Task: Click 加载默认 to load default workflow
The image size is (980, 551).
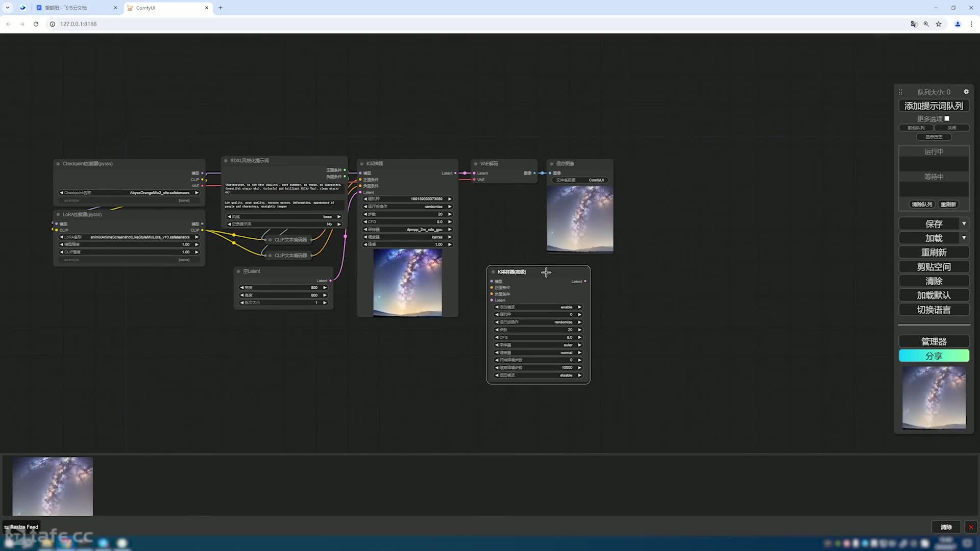Action: (x=934, y=295)
